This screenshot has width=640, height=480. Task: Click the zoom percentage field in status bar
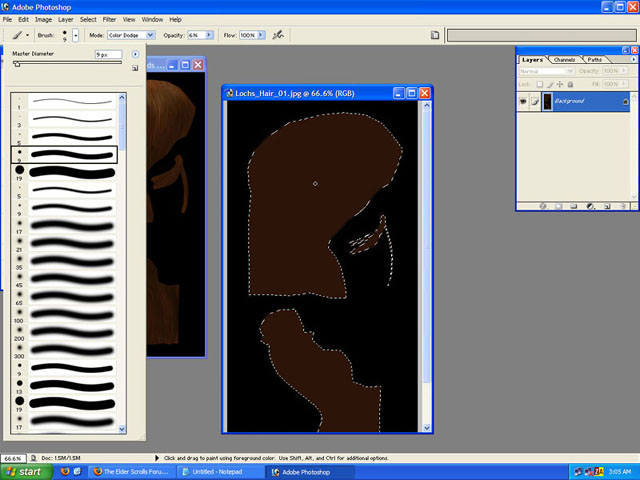[x=13, y=458]
